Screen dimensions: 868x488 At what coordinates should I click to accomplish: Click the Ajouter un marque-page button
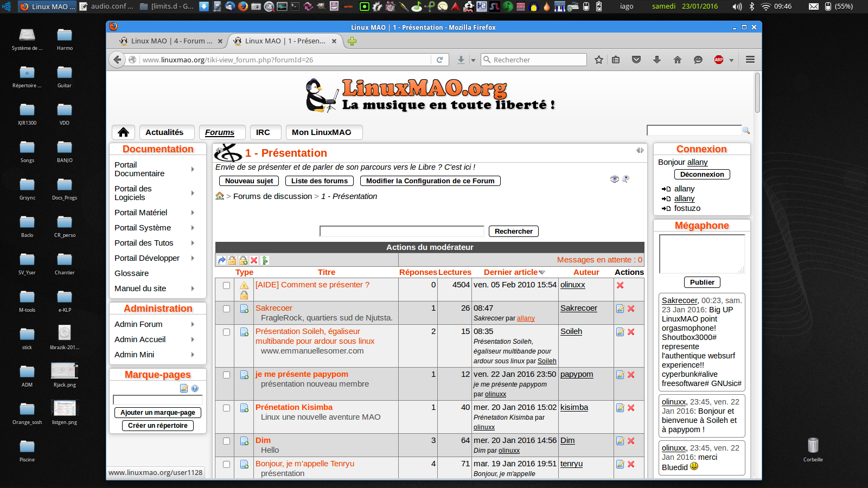click(x=158, y=413)
